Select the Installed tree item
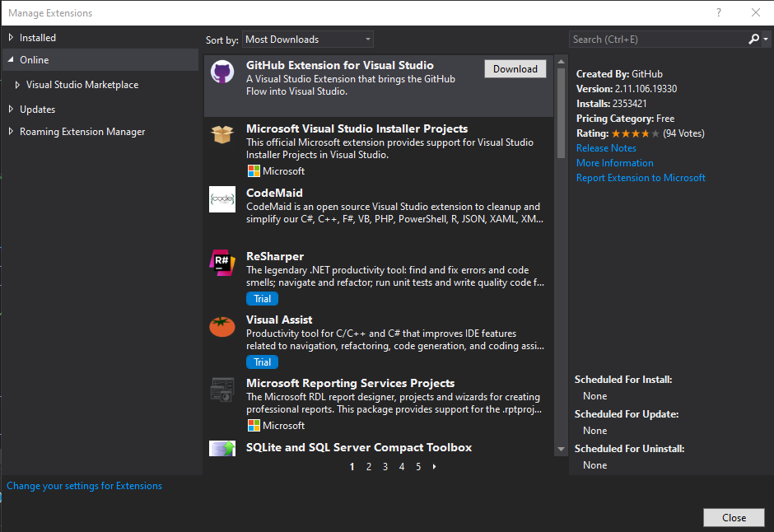Screen dimensions: 774x532 pyautogui.click(x=38, y=38)
